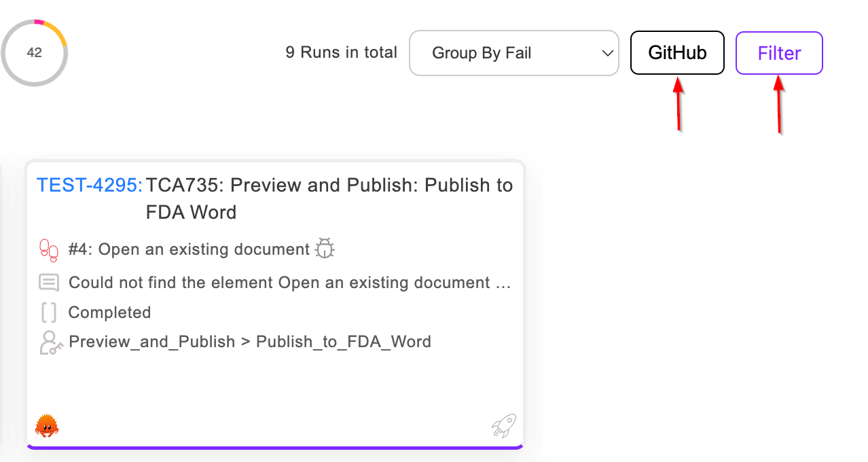Click the chevron arrow of Group By dropdown
Image resolution: width=868 pixels, height=462 pixels.
click(x=607, y=53)
